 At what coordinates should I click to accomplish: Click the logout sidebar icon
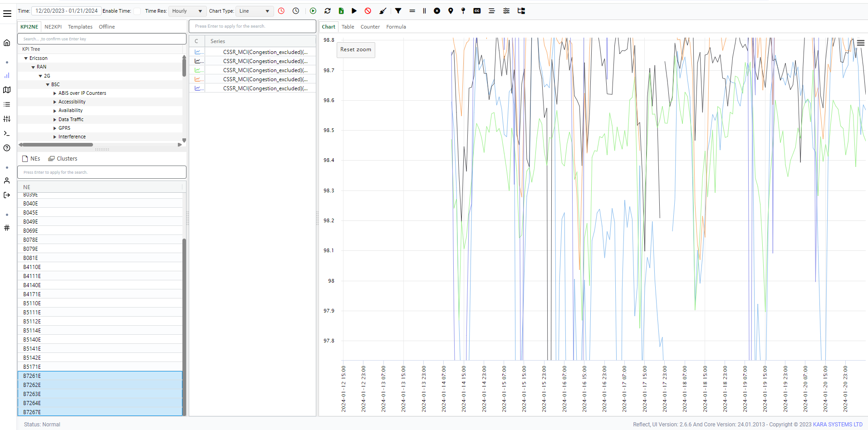pyautogui.click(x=7, y=195)
